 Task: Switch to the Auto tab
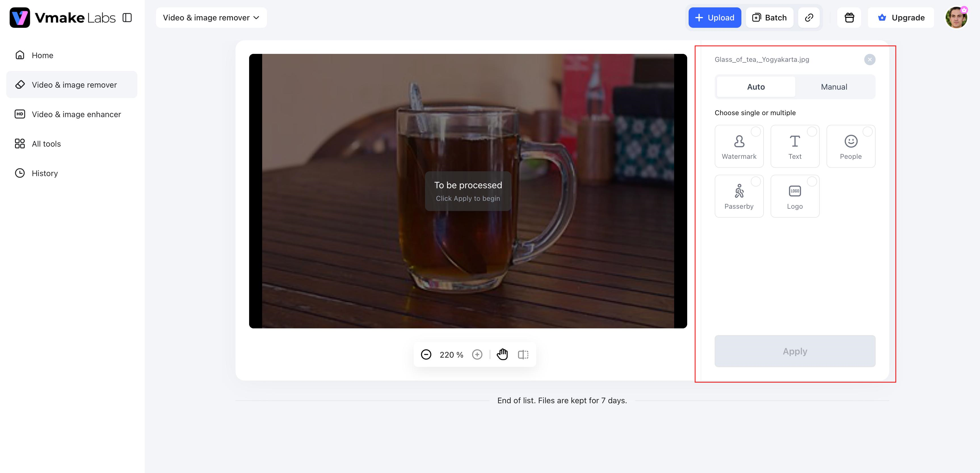coord(756,87)
